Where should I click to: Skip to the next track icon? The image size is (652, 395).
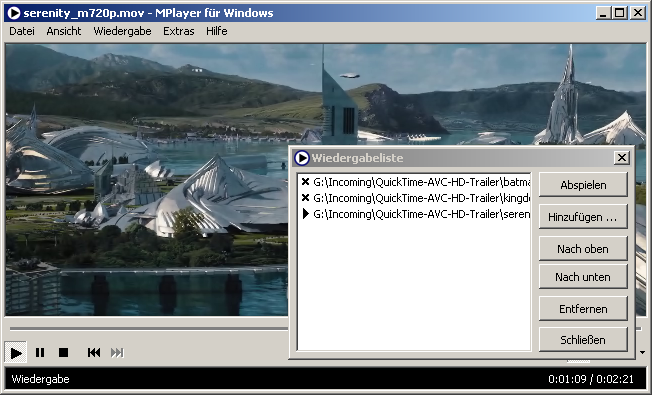click(x=117, y=353)
